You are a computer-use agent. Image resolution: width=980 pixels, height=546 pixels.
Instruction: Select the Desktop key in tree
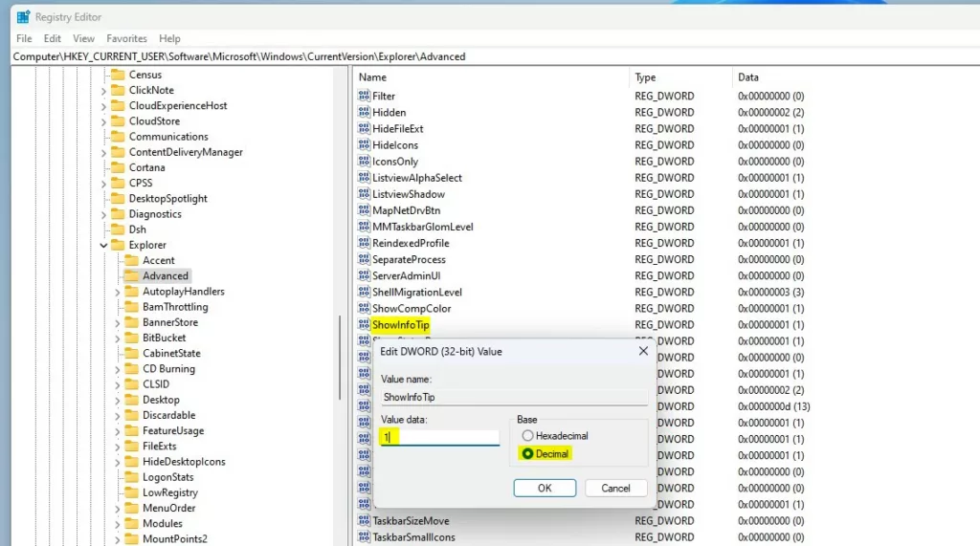tap(161, 400)
